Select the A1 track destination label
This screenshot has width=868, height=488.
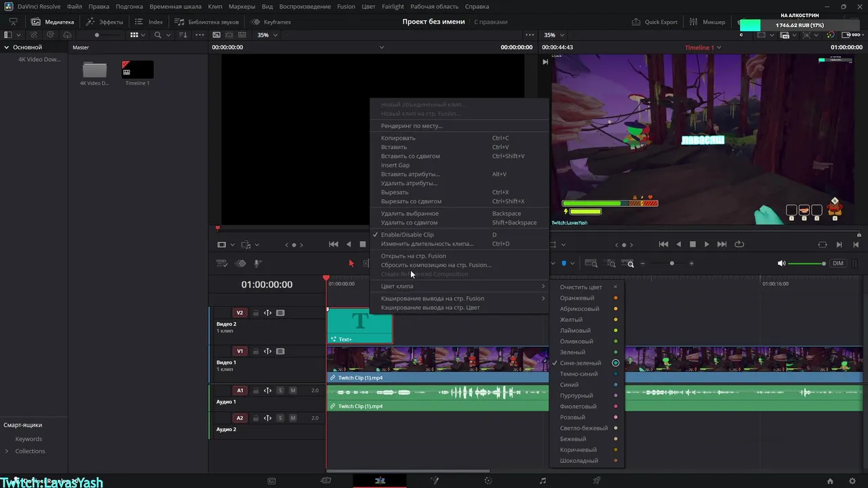pyautogui.click(x=239, y=390)
